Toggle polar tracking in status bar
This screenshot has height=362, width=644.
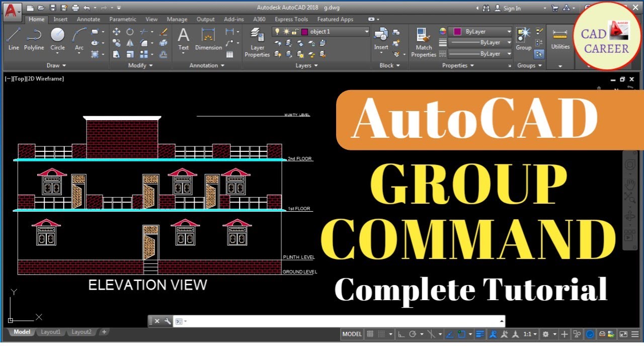click(x=413, y=334)
